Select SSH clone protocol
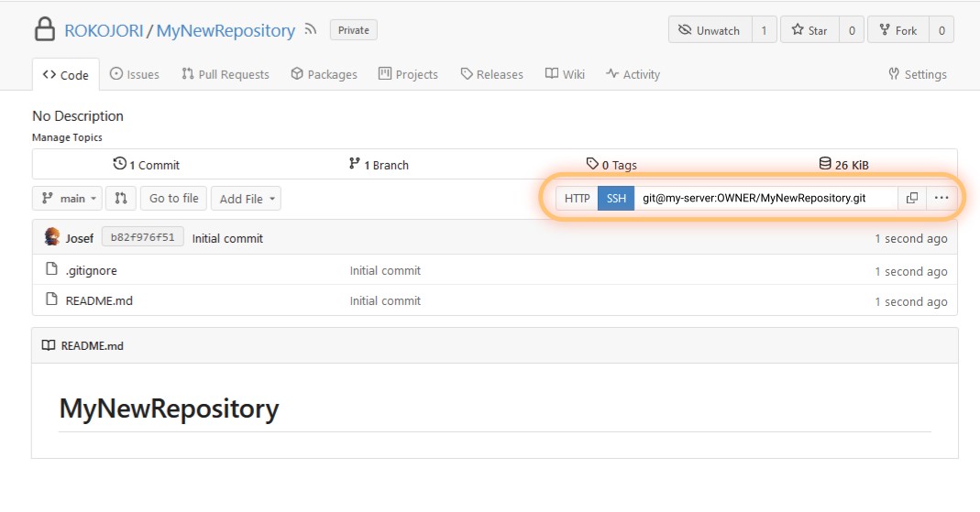The width and height of the screenshot is (980, 512). point(616,198)
